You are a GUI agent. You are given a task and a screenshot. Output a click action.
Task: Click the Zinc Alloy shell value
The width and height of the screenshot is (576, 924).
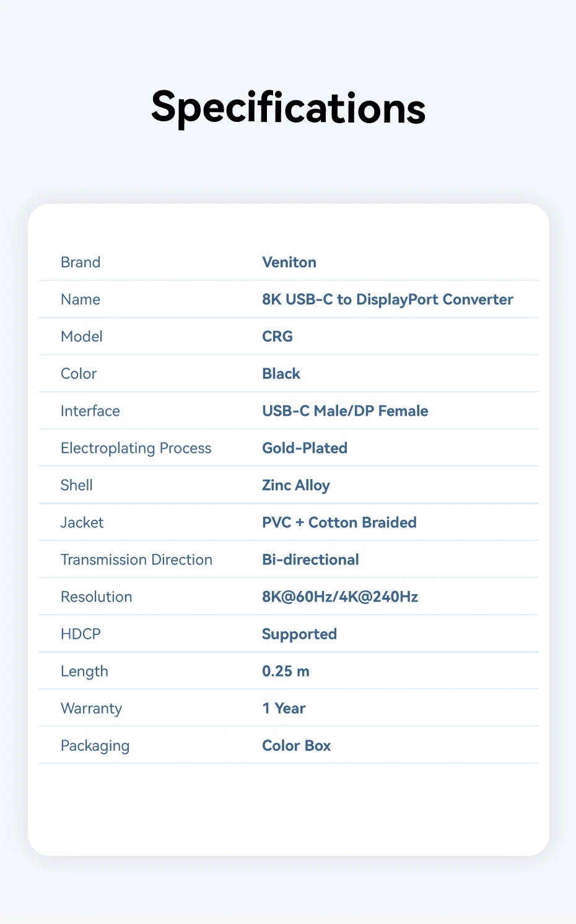click(x=295, y=485)
